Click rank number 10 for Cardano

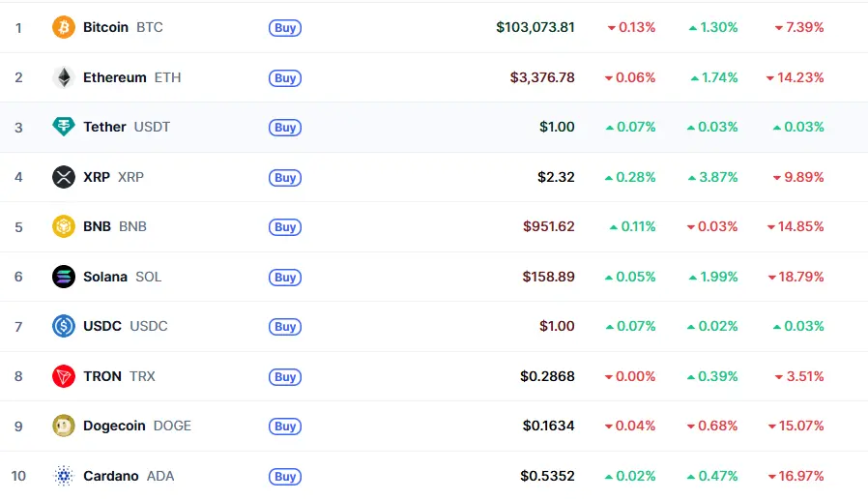(x=18, y=476)
